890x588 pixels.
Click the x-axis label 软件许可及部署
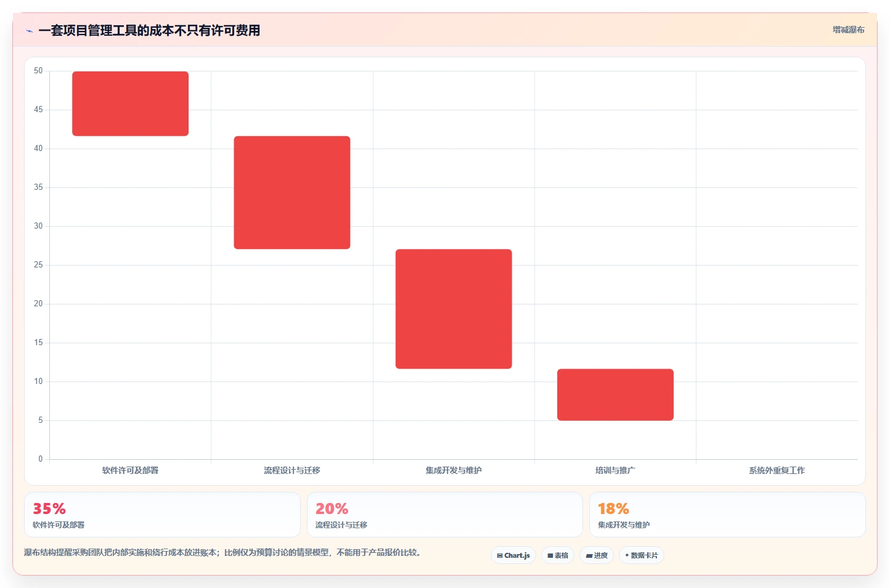click(130, 470)
